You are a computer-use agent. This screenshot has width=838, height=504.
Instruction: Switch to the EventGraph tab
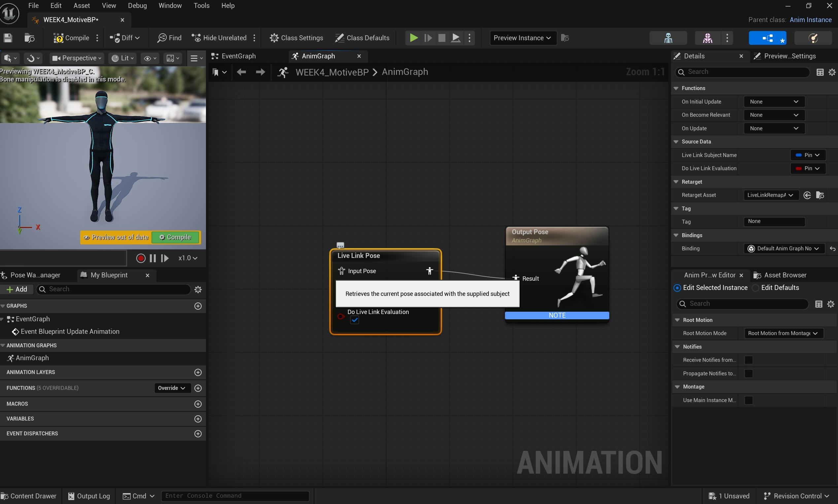(x=238, y=56)
